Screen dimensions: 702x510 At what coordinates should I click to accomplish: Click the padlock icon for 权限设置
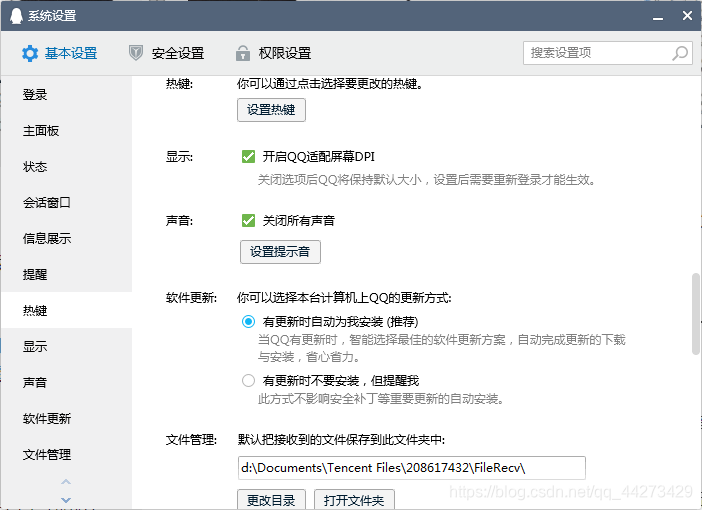click(243, 53)
